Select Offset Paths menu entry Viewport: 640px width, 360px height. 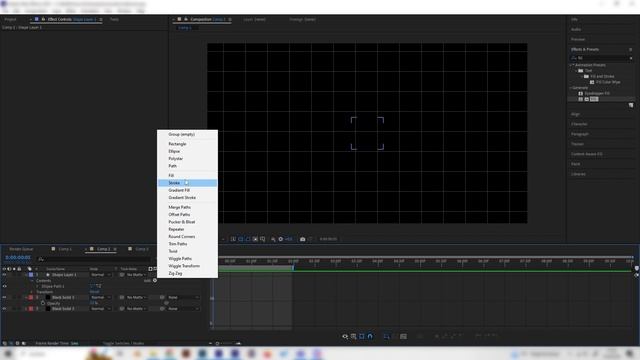click(187, 215)
